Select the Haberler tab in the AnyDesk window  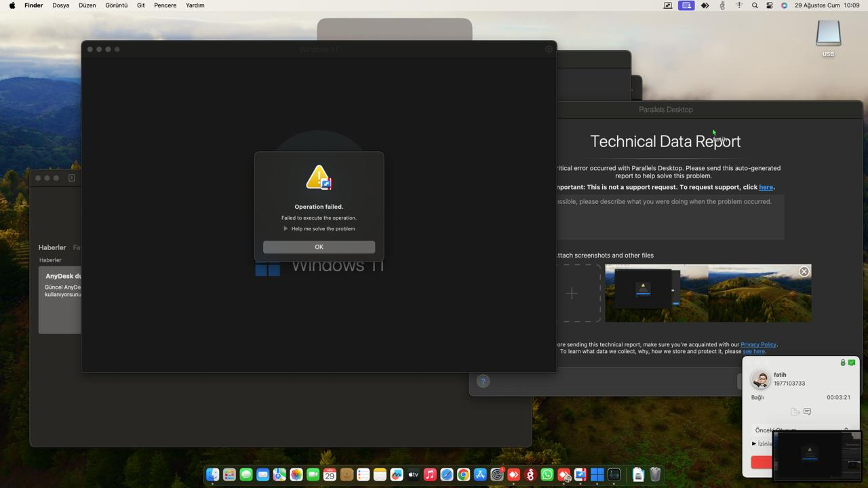tap(52, 247)
